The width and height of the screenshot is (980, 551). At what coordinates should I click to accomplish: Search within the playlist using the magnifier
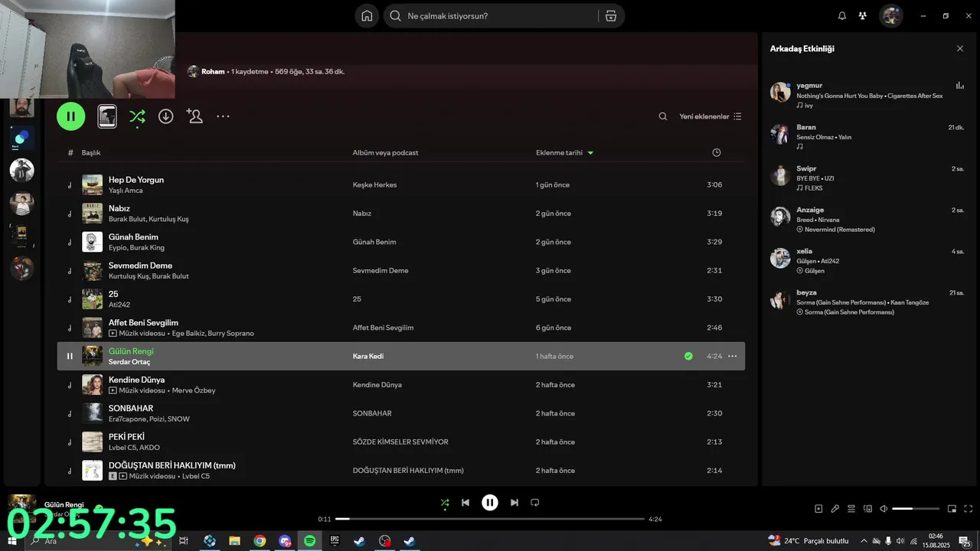(x=663, y=116)
